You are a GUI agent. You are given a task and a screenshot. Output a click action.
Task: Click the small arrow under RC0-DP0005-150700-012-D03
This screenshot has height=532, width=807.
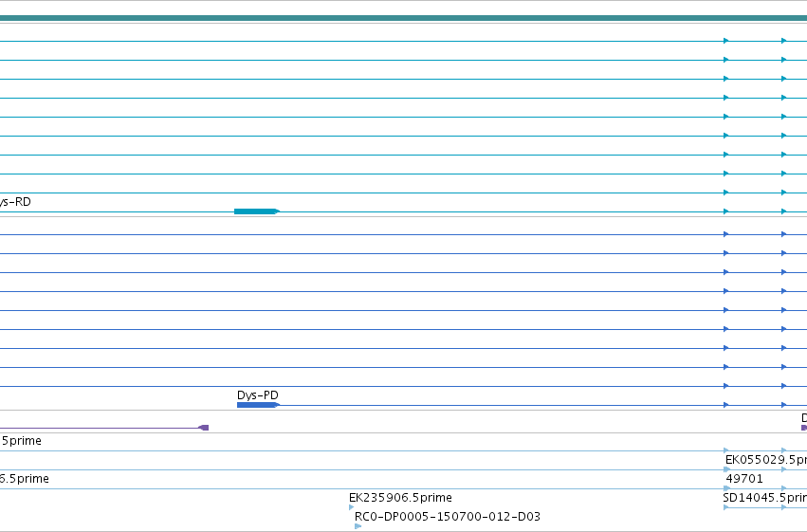click(x=358, y=526)
